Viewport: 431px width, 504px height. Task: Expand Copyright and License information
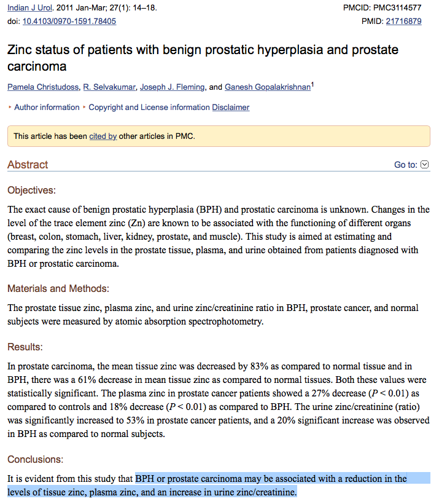[149, 108]
